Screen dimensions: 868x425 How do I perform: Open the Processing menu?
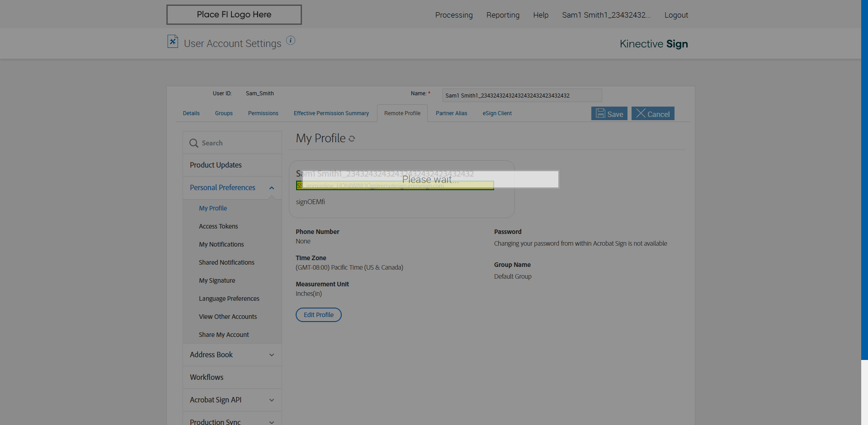coord(454,15)
